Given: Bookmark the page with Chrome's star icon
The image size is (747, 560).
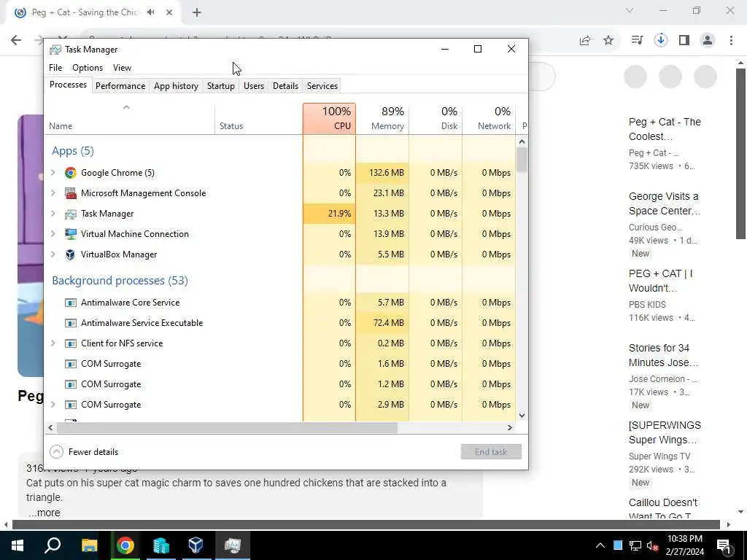Looking at the screenshot, I should click(608, 41).
